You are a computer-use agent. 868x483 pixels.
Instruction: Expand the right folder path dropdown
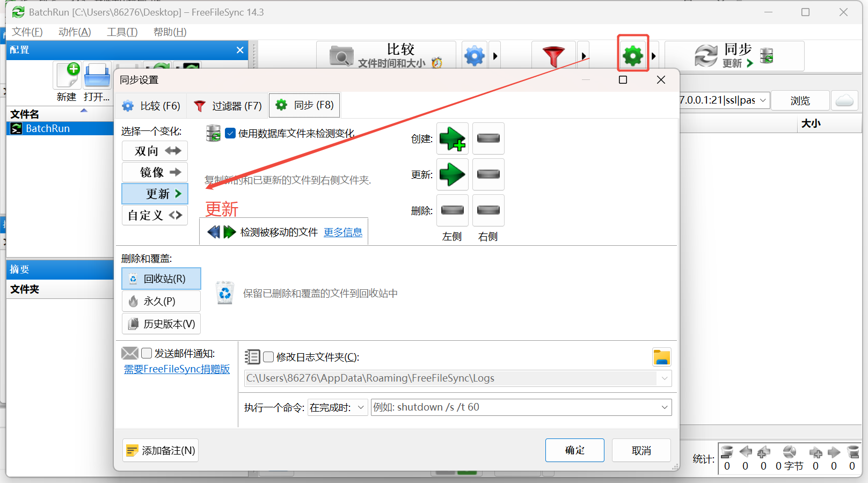click(x=763, y=100)
